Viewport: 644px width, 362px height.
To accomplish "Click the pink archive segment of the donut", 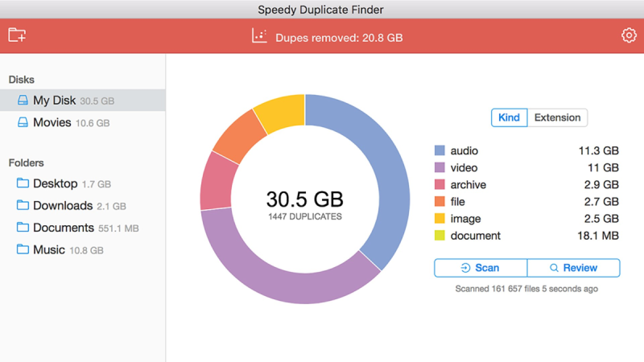I will (217, 183).
